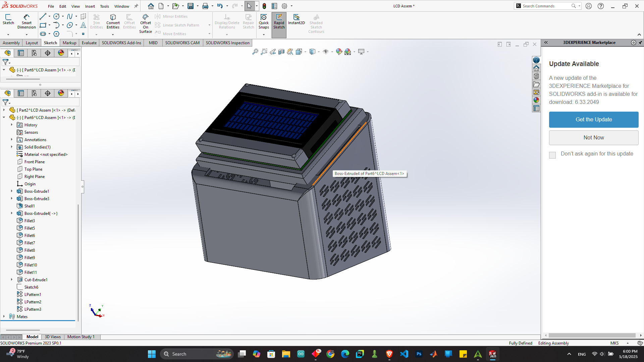Open the SOLIDWORKS options gear icon
Viewport: 644px width, 362px height.
(284, 6)
